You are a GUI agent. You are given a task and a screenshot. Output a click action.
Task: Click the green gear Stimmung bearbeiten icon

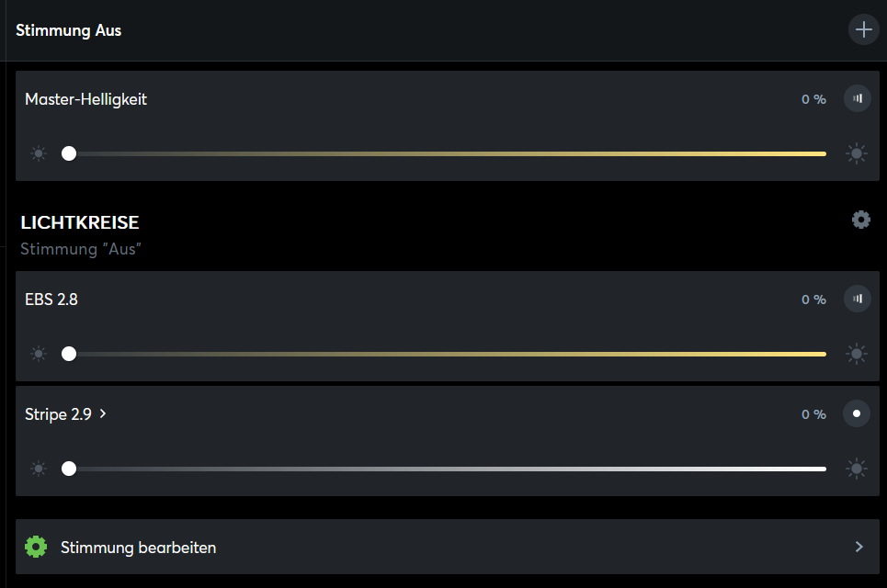click(36, 548)
